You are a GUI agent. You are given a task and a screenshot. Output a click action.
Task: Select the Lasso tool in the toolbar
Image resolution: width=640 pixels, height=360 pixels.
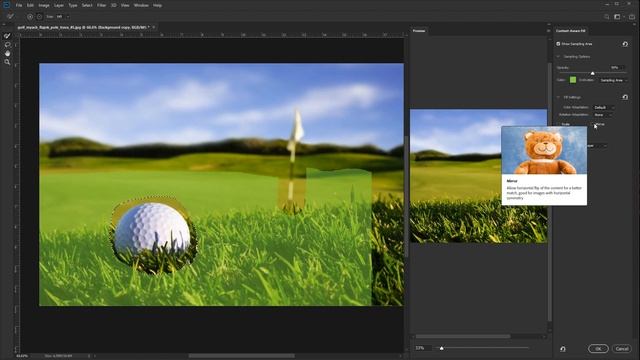click(x=7, y=44)
